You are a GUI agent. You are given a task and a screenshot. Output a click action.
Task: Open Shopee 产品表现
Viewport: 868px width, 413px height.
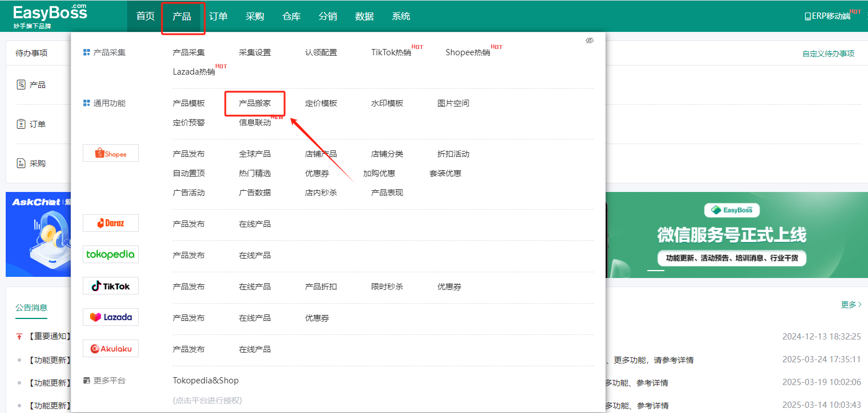387,193
